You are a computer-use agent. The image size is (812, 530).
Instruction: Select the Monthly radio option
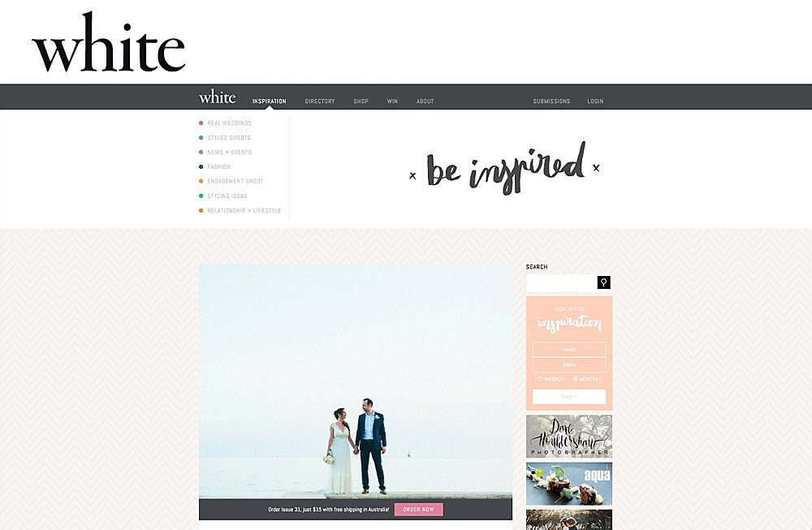coord(575,379)
